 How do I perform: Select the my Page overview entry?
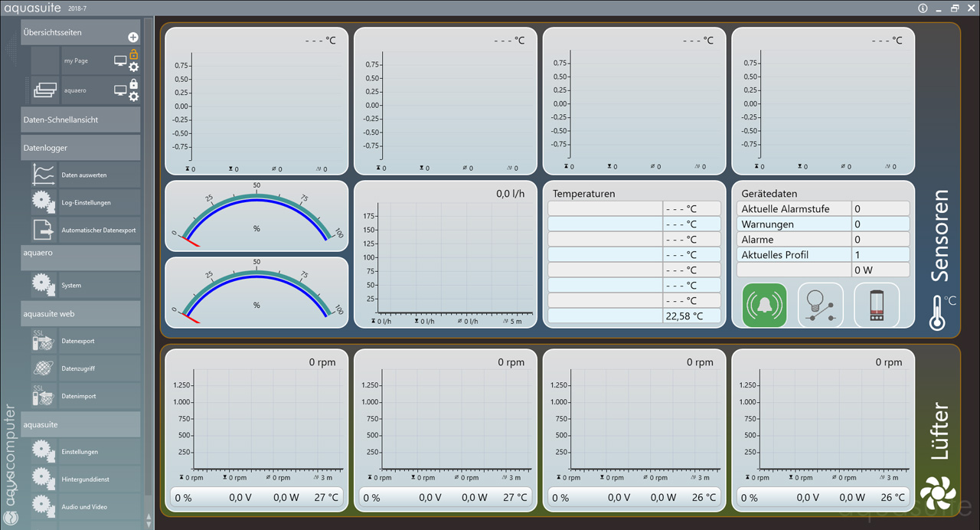tap(76, 61)
